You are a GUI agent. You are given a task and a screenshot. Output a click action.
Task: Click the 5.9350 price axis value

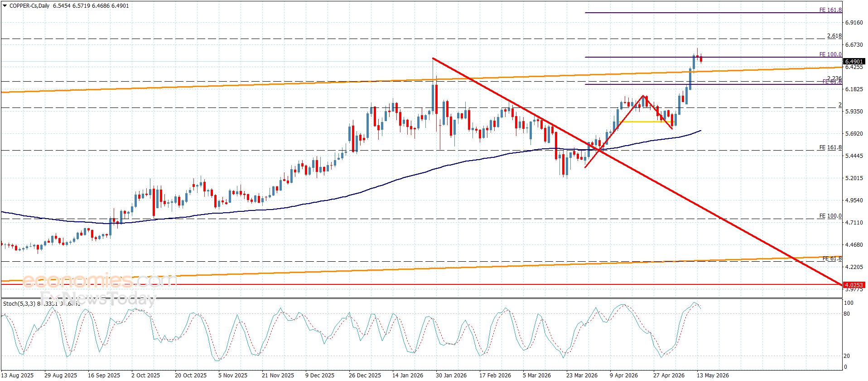854,112
